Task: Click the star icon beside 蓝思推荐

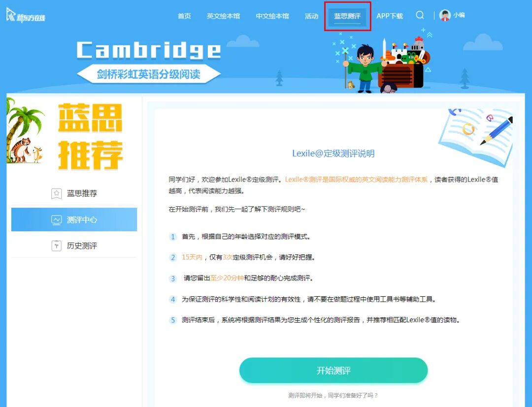Action: click(x=56, y=193)
